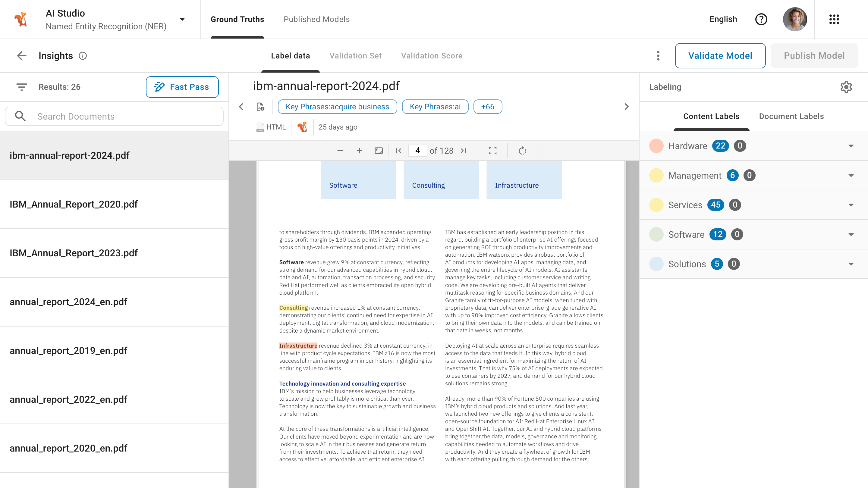This screenshot has width=868, height=488.
Task: Select the Validation Score tab
Action: (x=432, y=55)
